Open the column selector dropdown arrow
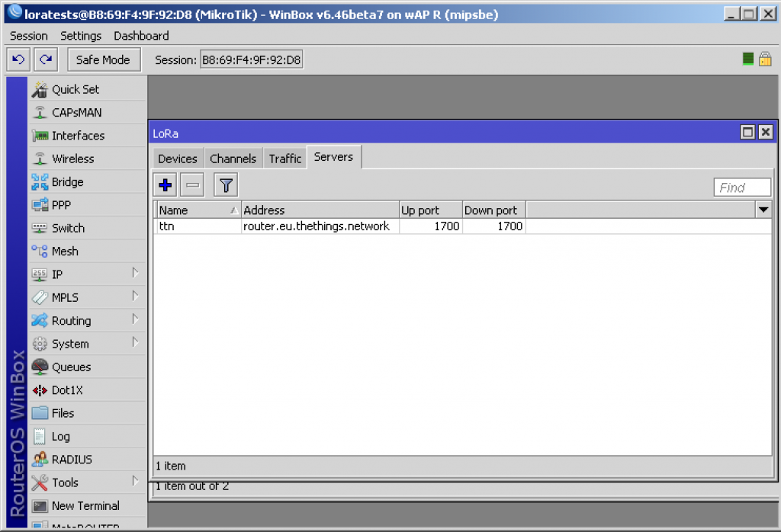781x532 pixels. point(763,210)
